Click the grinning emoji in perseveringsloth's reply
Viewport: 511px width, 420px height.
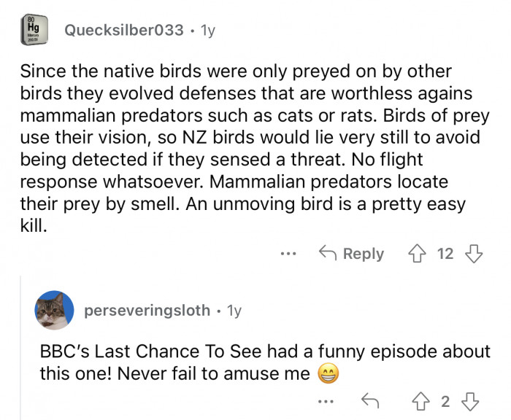328,374
